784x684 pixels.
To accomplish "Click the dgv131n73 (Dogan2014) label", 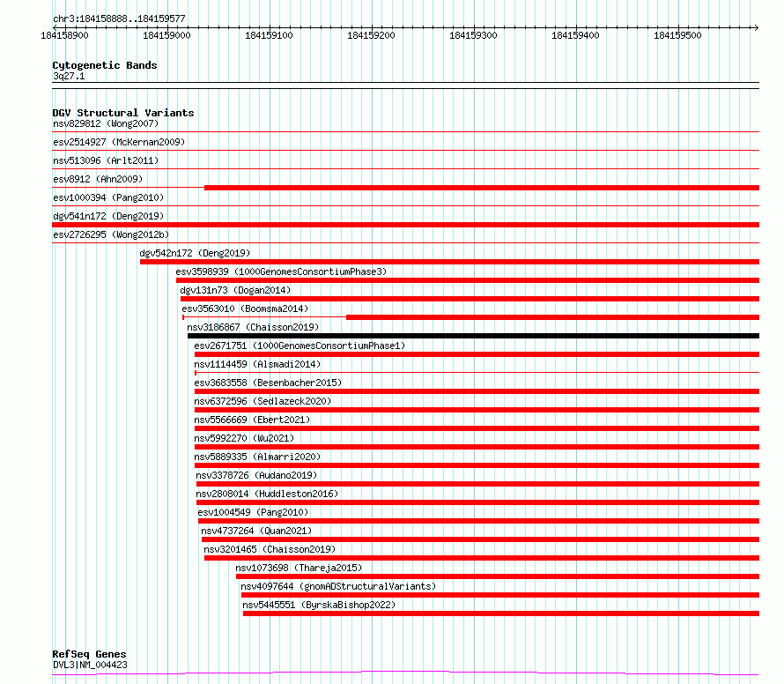I will click(x=235, y=290).
